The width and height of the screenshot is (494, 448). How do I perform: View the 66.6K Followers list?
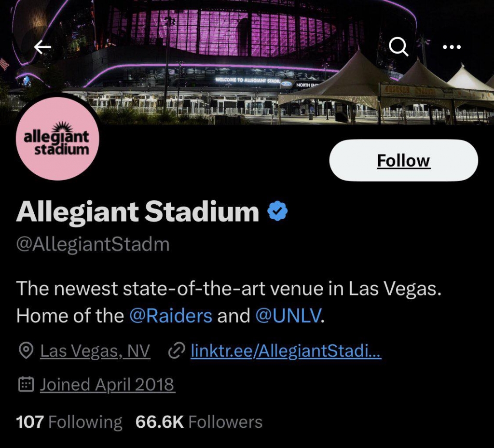[x=199, y=422]
